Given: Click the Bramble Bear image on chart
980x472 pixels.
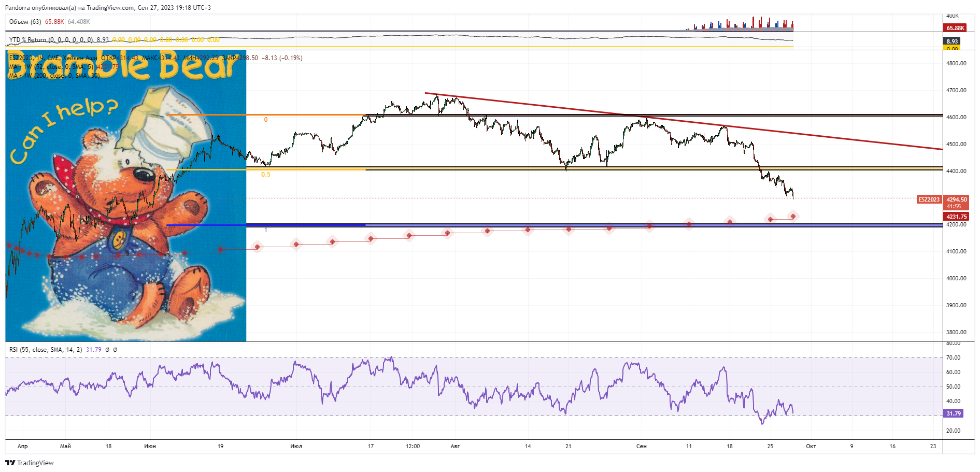Looking at the screenshot, I should click(126, 196).
